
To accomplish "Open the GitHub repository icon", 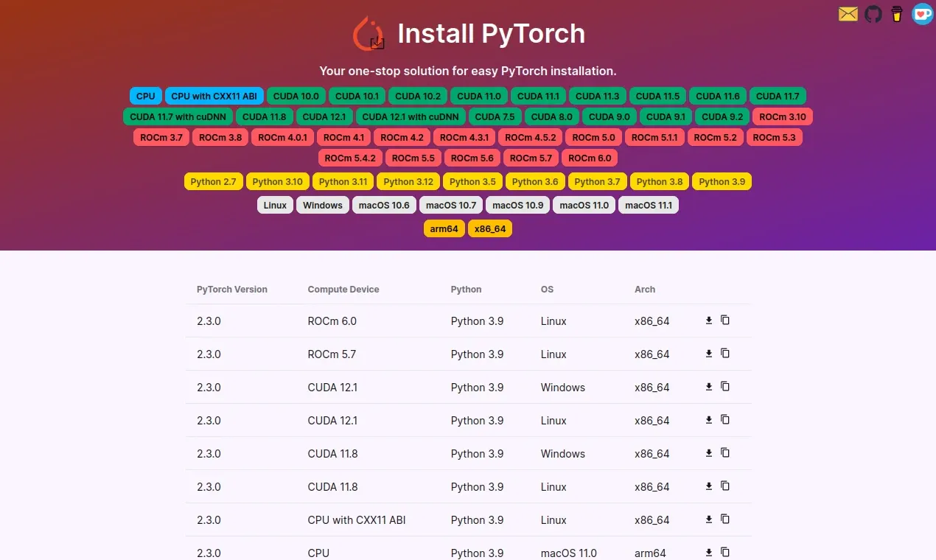I will point(873,14).
